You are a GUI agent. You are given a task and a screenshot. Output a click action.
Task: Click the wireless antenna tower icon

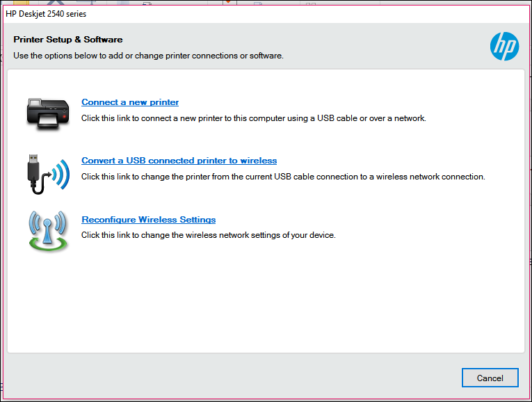[x=47, y=230]
